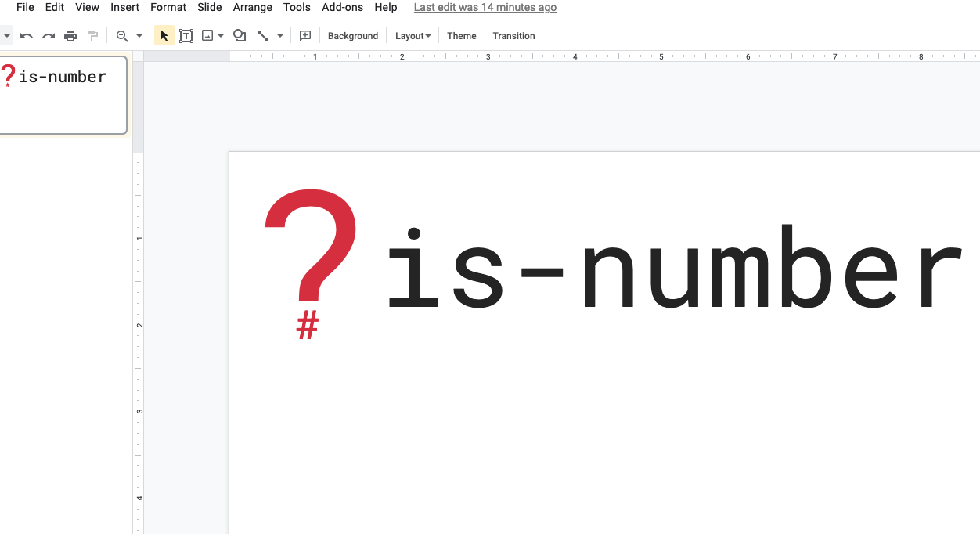Select the arrow selection tool
980x534 pixels.
pyautogui.click(x=164, y=35)
